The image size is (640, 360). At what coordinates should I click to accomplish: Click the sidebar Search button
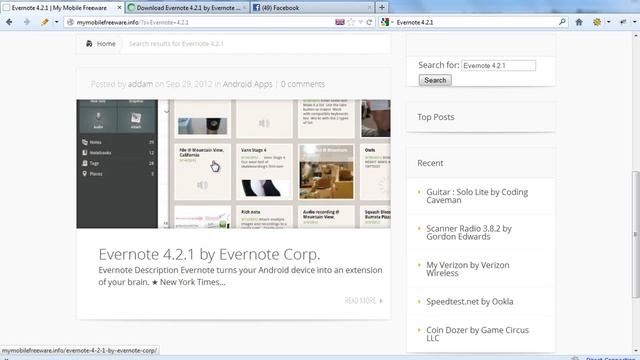click(435, 80)
